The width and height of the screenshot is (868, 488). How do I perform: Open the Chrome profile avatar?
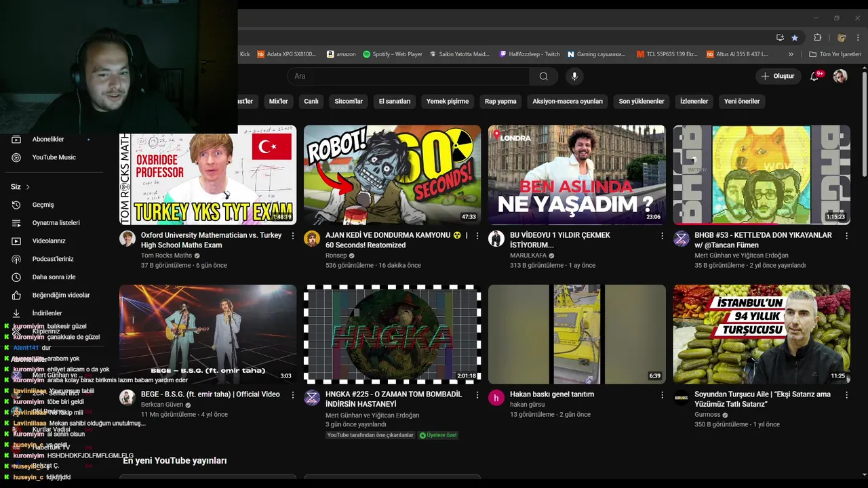point(842,37)
